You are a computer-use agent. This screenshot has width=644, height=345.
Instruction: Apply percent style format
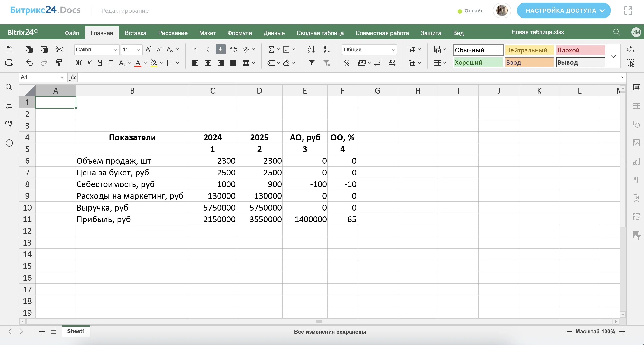pyautogui.click(x=347, y=63)
